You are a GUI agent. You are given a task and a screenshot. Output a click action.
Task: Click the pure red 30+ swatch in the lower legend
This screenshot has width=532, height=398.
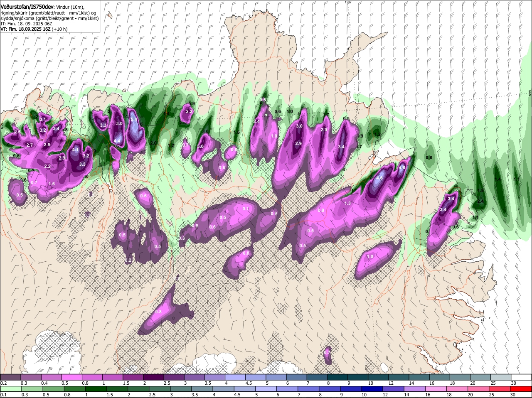tap(522, 388)
